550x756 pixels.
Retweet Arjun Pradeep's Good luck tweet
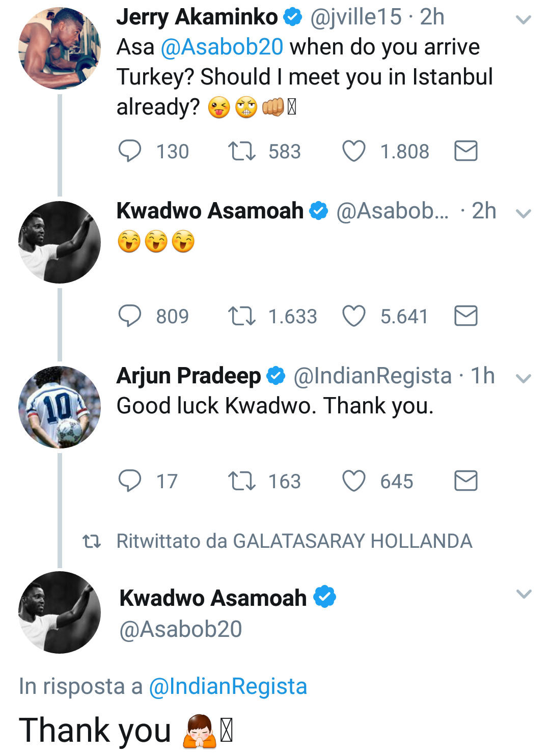(242, 481)
